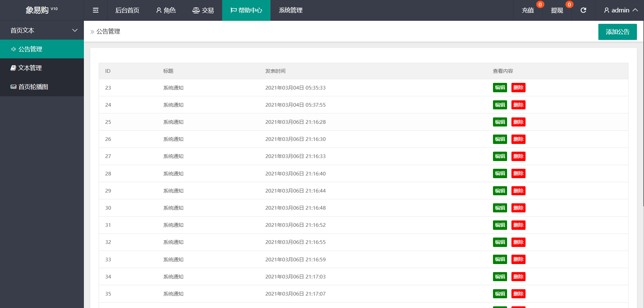
Task: Delete announcement ID 30
Action: click(x=518, y=208)
